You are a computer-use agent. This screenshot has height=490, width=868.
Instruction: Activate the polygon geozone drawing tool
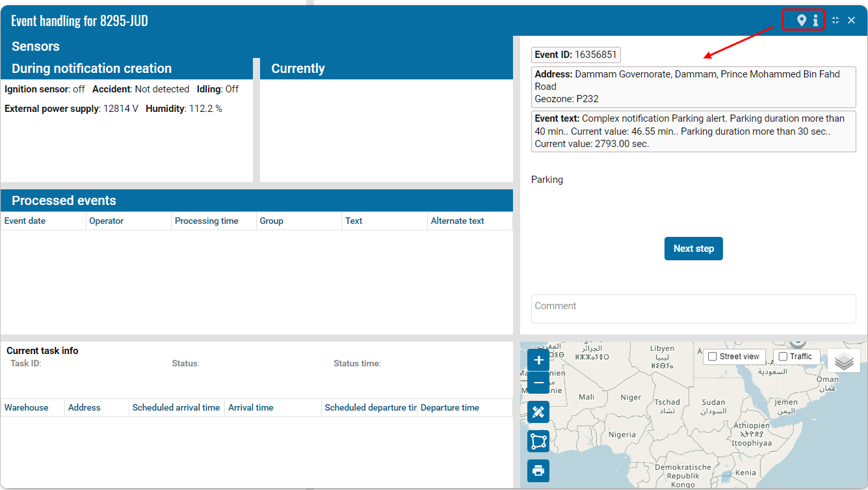click(x=538, y=441)
